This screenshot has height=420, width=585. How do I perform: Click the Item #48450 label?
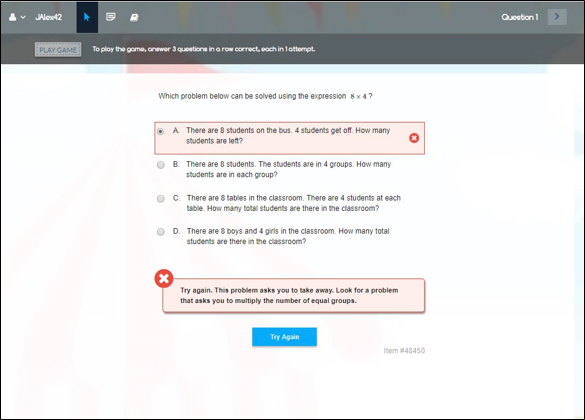(x=404, y=351)
